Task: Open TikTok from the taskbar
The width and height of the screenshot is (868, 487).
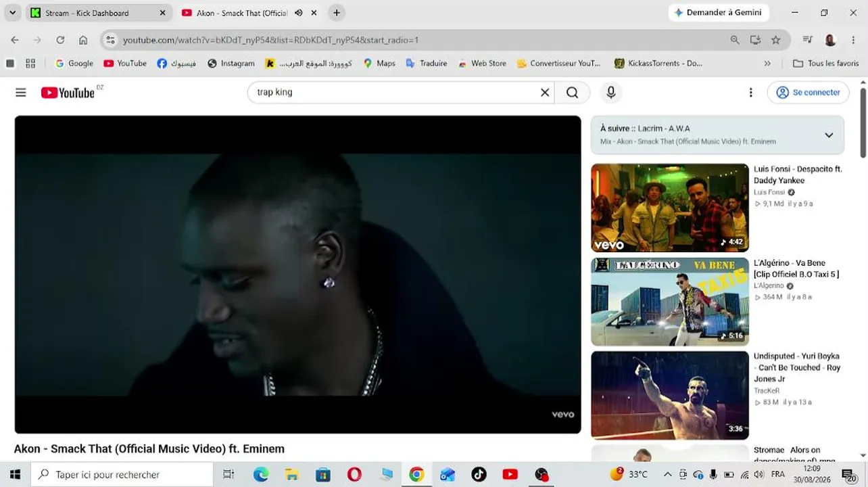Action: [x=479, y=474]
